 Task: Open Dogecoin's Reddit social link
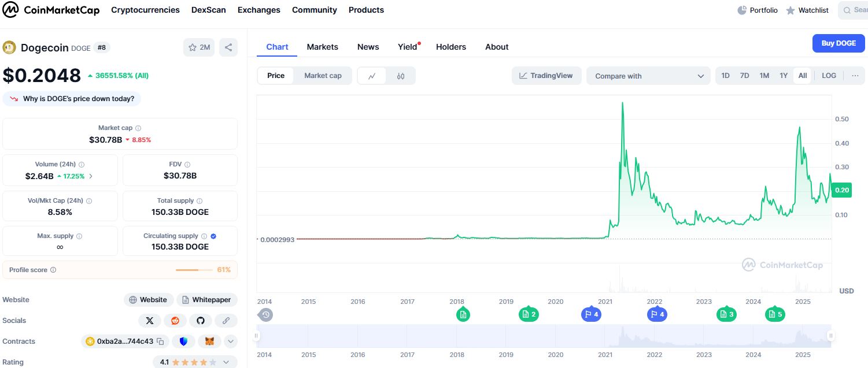175,321
